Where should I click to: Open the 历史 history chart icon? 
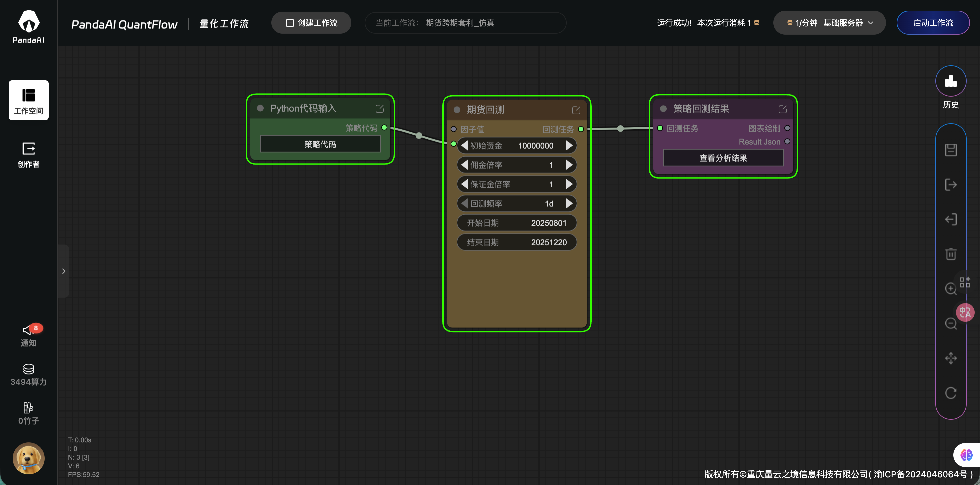point(951,81)
